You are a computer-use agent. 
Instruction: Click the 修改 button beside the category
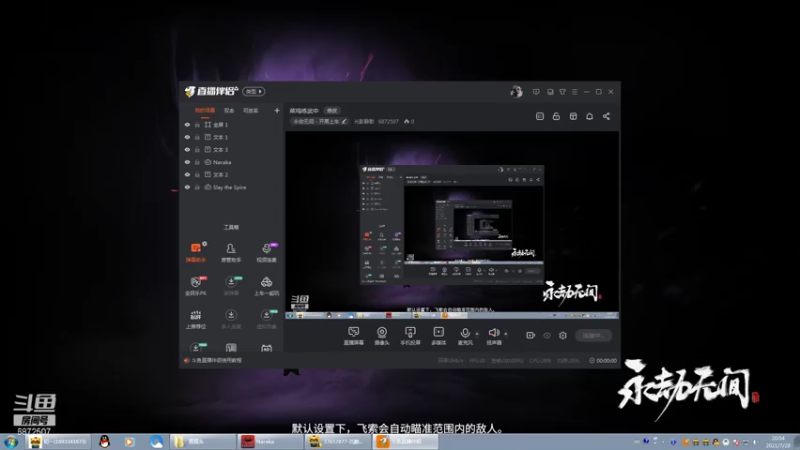332,111
